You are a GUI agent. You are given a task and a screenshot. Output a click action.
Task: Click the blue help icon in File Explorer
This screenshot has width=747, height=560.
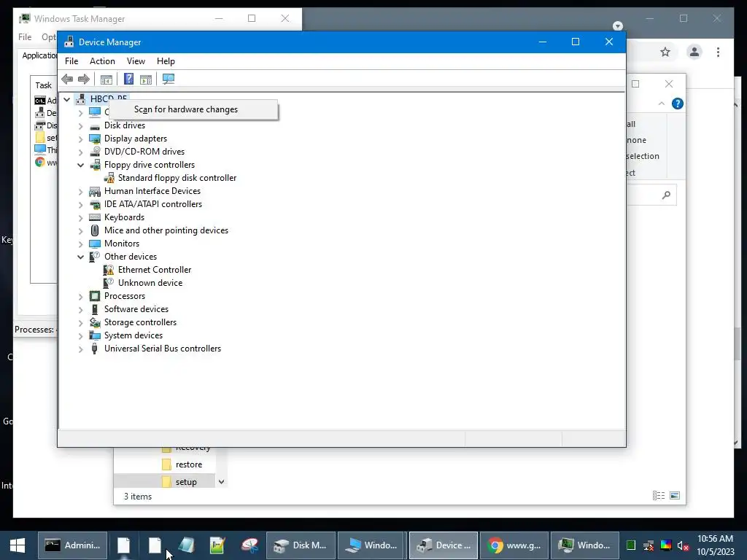678,104
